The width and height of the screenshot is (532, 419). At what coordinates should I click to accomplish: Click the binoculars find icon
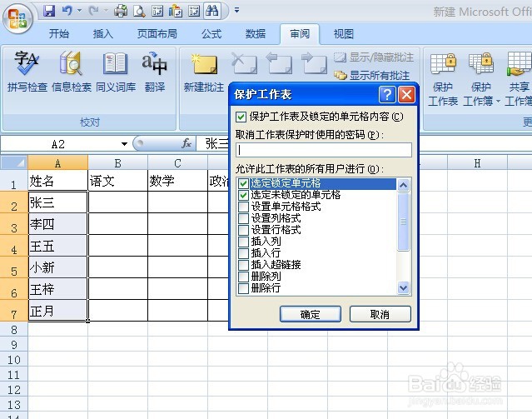coord(212,11)
